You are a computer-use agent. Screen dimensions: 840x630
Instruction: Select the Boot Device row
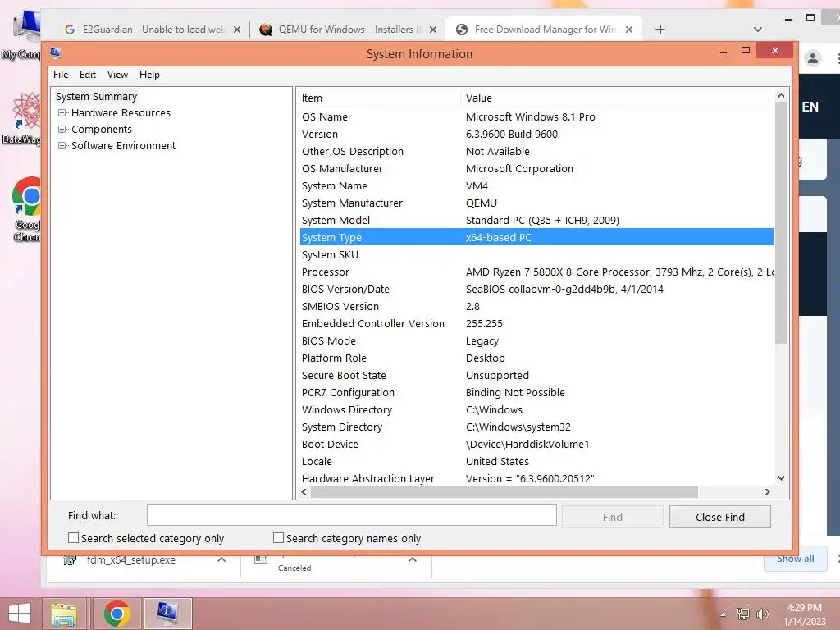[x=536, y=444]
